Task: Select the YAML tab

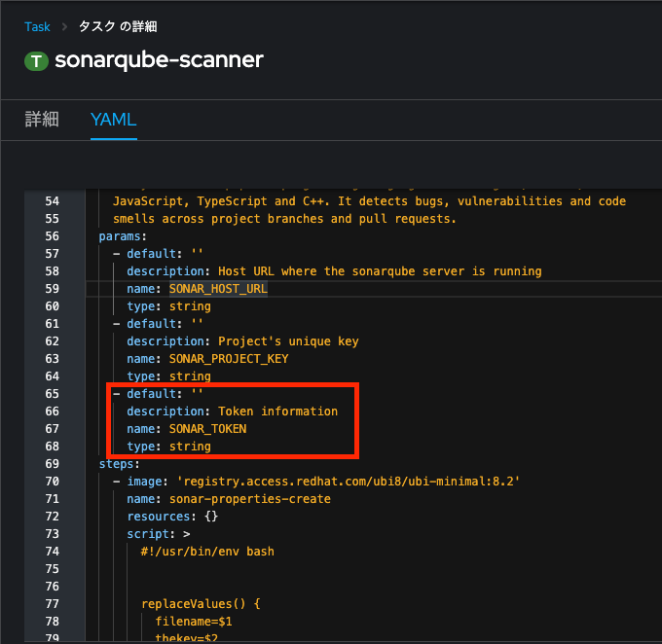Action: click(114, 120)
